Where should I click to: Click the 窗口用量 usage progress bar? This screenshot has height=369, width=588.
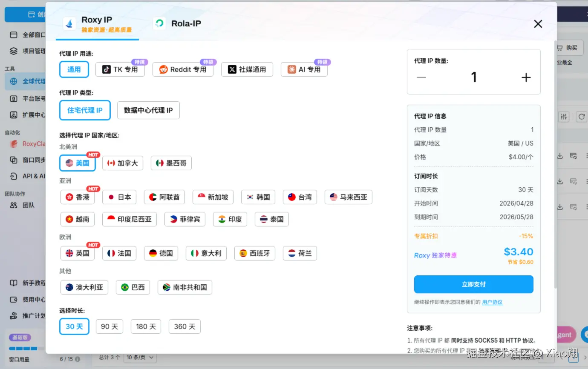click(x=26, y=349)
